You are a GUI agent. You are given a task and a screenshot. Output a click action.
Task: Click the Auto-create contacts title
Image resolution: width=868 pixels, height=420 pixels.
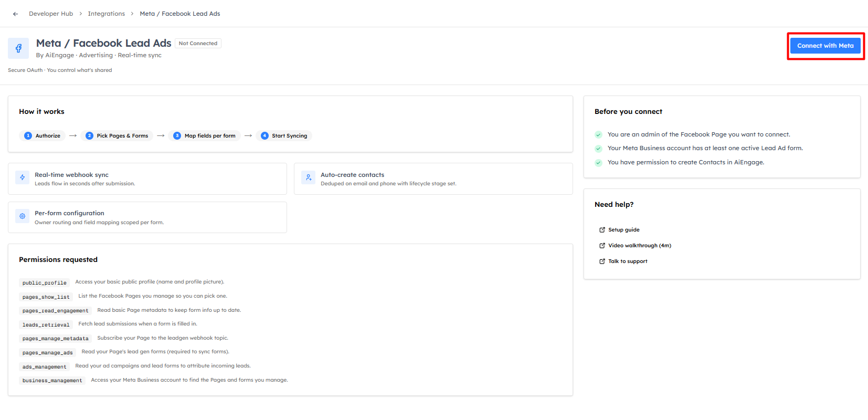[x=353, y=175]
